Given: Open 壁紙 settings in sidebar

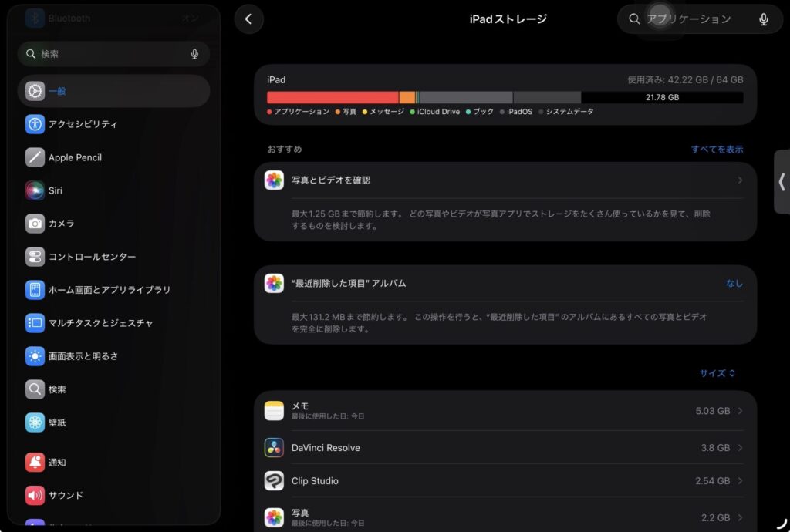Looking at the screenshot, I should click(57, 423).
